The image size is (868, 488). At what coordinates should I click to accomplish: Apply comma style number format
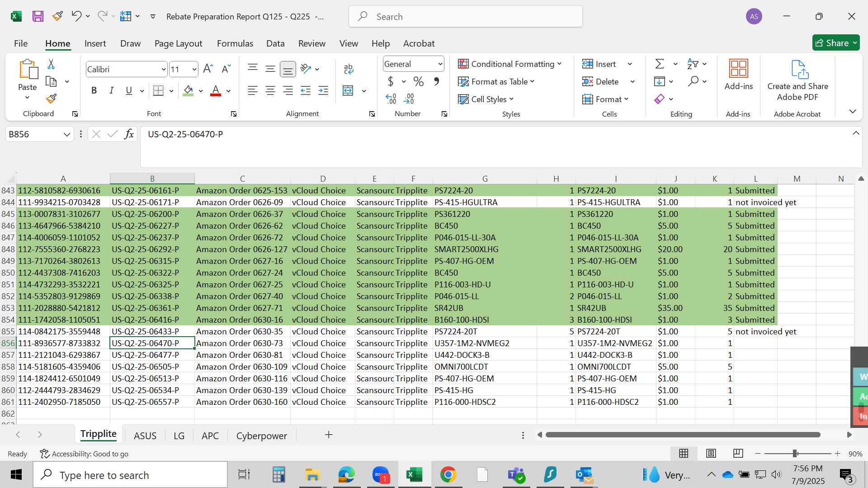coord(436,82)
